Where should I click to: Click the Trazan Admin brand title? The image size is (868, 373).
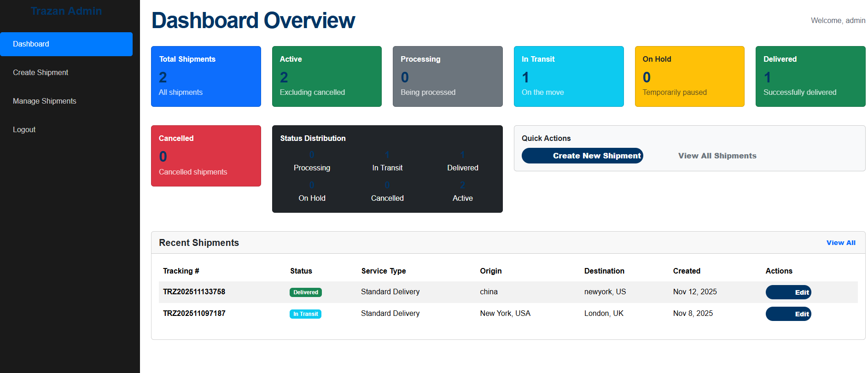pos(66,11)
